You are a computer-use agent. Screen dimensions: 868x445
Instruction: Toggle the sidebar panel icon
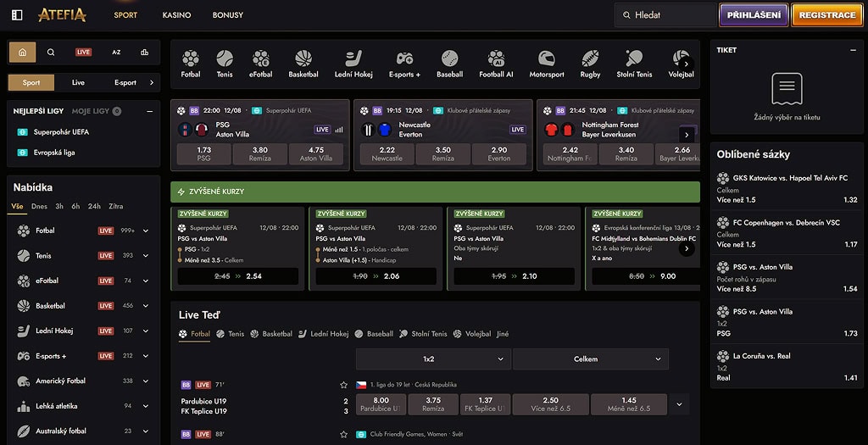17,15
